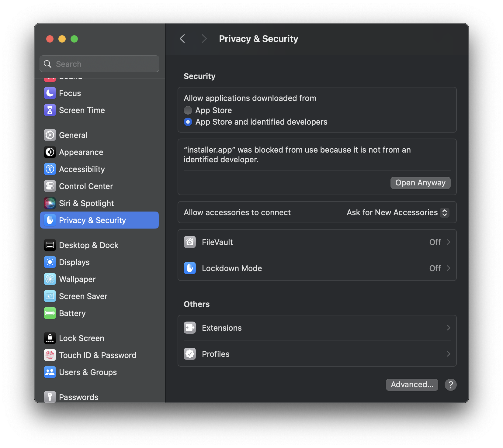Click the FileVault house icon

point(190,242)
